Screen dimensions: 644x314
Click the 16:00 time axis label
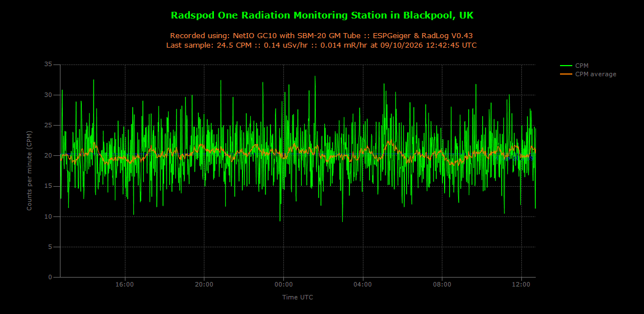pos(125,284)
